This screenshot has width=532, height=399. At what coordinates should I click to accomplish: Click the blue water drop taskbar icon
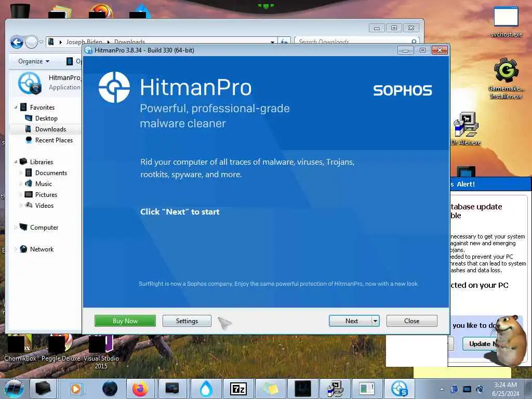click(x=206, y=389)
